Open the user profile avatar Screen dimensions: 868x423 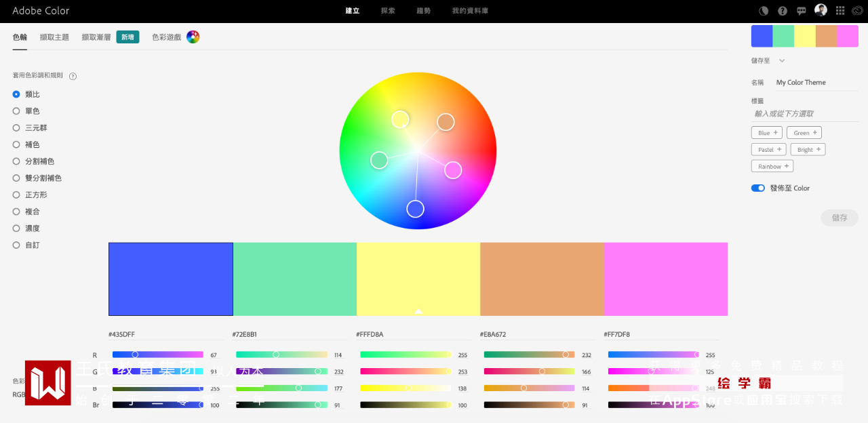pyautogui.click(x=821, y=10)
